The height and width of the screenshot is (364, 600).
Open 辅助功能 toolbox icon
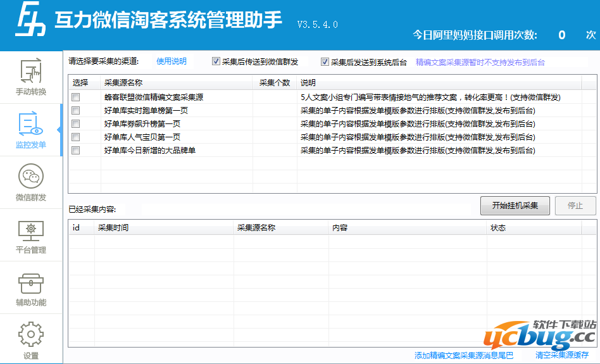point(30,282)
